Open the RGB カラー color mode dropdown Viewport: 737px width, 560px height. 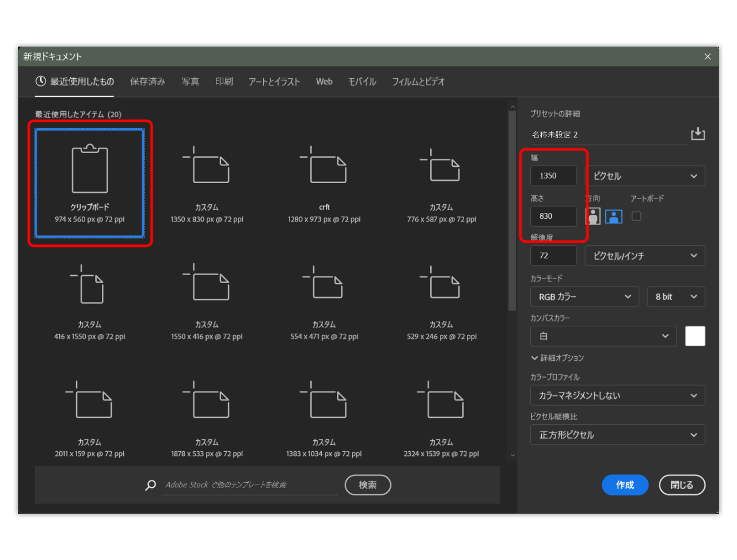(584, 296)
